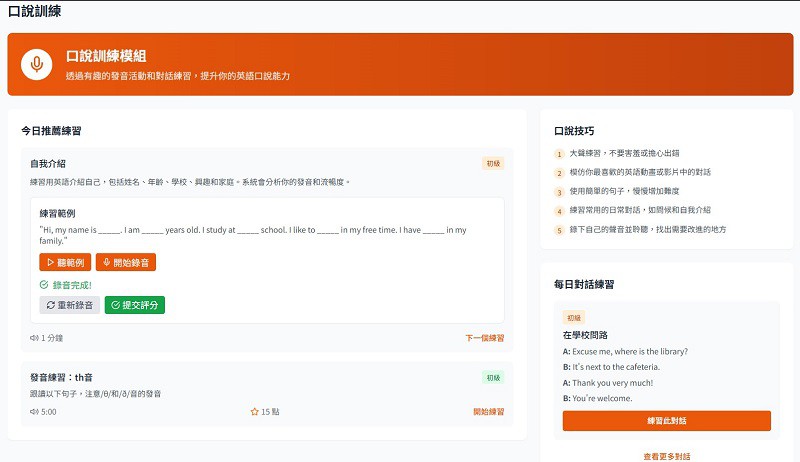Click the speaker icon next to 1 分鐘
Screen dimensions: 800x462
click(x=34, y=338)
